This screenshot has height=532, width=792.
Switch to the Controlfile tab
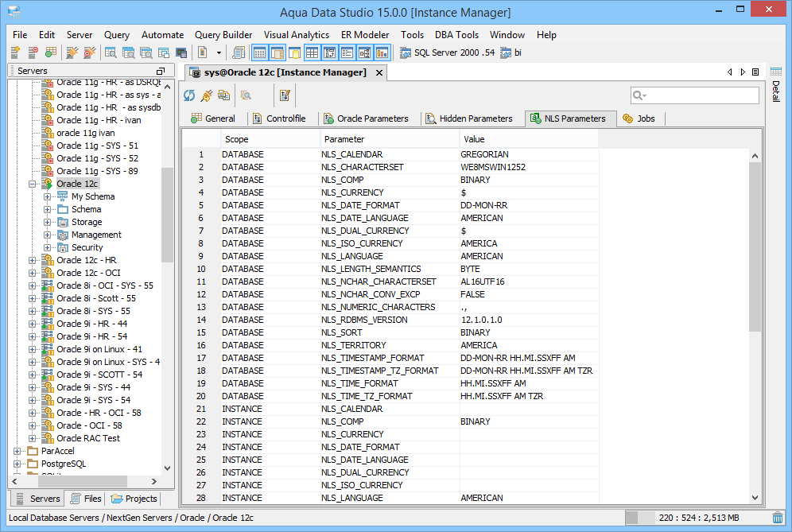click(x=279, y=118)
